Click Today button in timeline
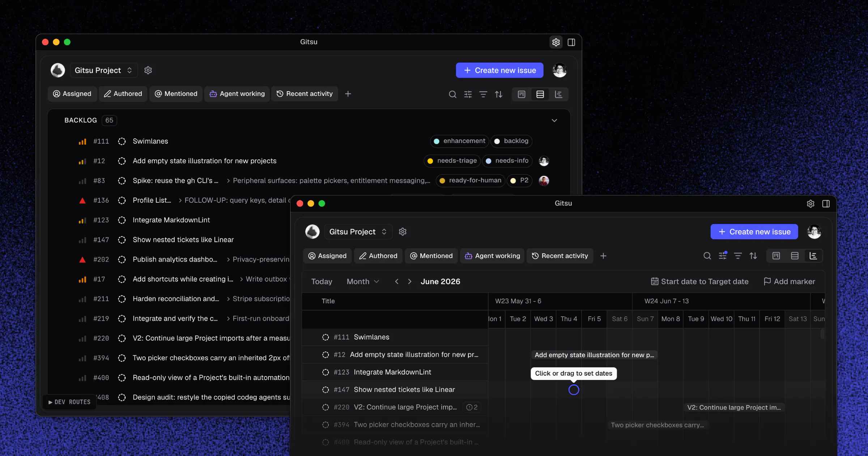This screenshot has width=868, height=456. coord(322,282)
